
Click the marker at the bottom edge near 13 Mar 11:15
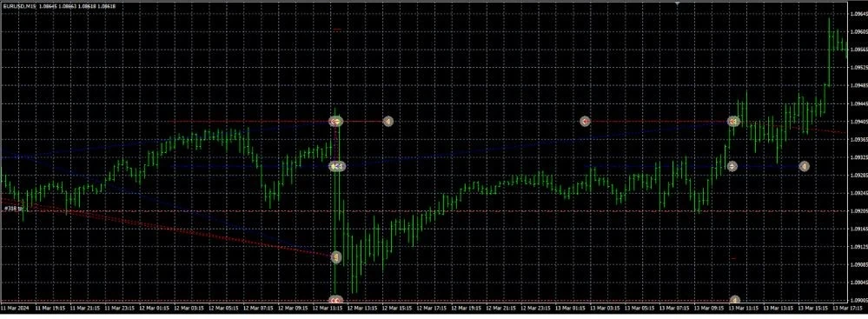click(x=735, y=300)
